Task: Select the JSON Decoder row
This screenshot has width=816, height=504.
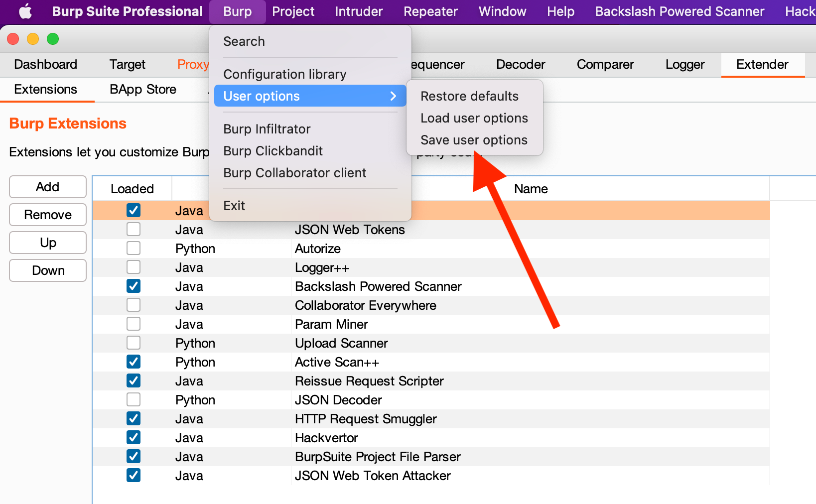Action: 431,400
